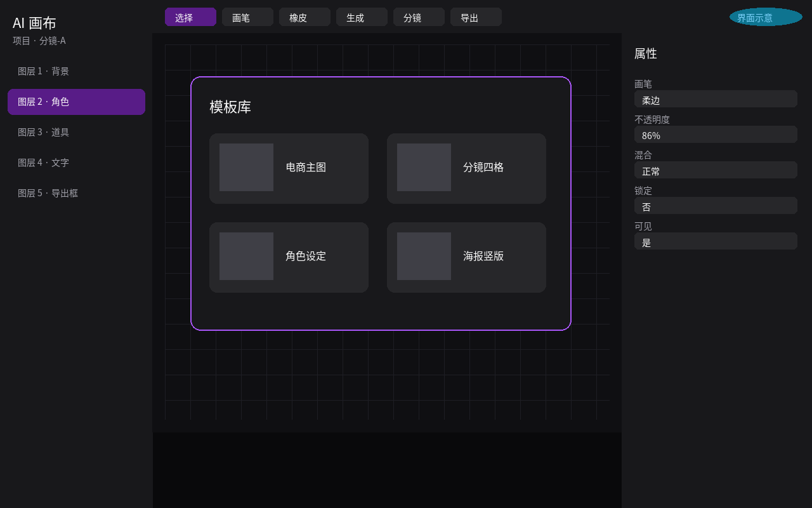The height and width of the screenshot is (508, 812).
Task: Choose the 海报竖版 template card
Action: coord(466,257)
